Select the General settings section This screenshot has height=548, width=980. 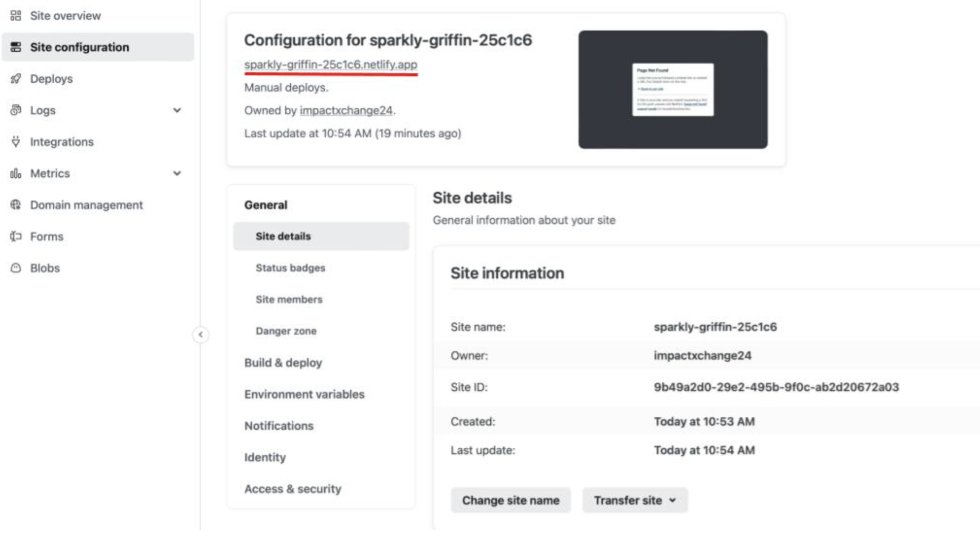click(x=266, y=205)
